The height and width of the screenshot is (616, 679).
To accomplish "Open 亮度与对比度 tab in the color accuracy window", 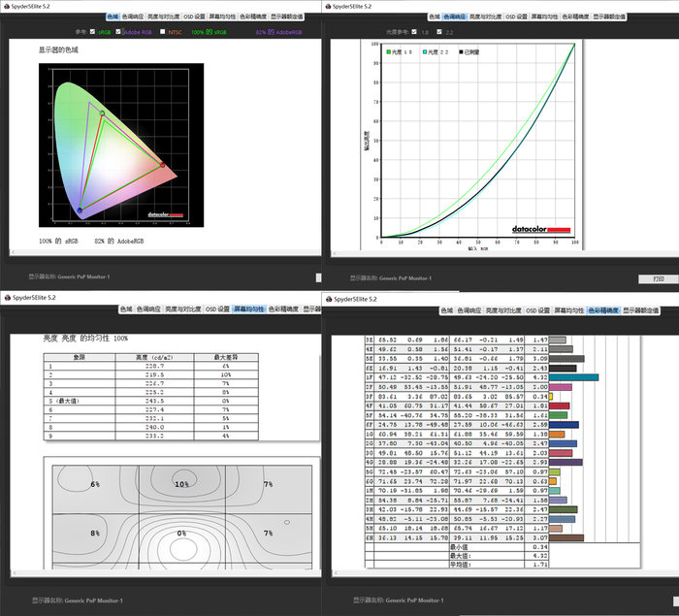I will (x=503, y=310).
